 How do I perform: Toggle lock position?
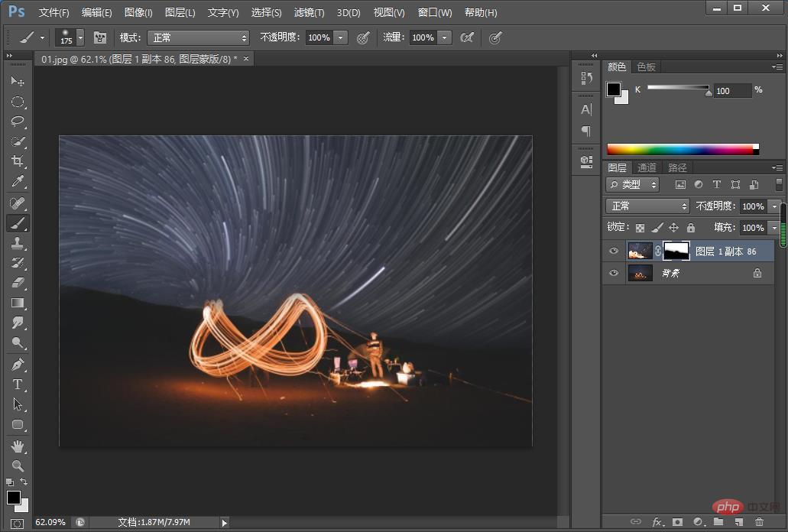pos(674,228)
